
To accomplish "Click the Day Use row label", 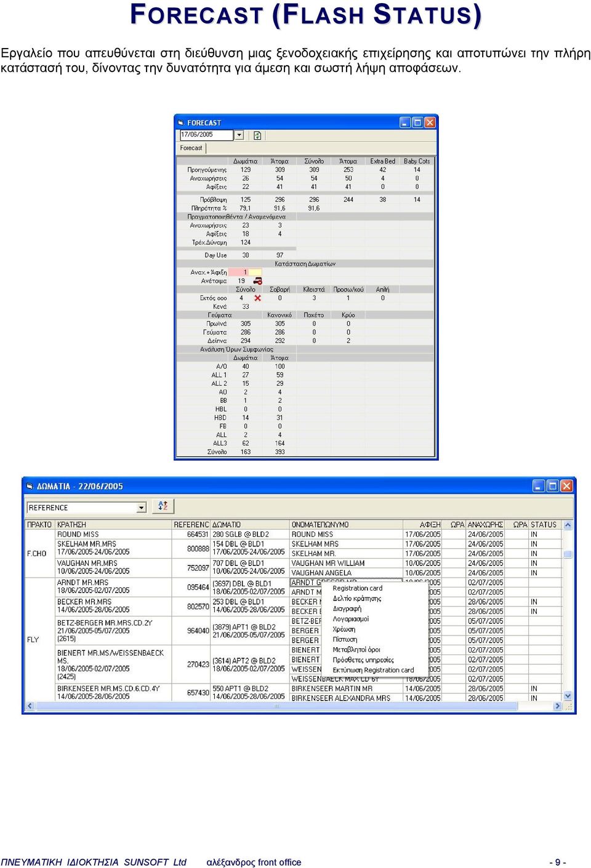I will click(x=215, y=255).
